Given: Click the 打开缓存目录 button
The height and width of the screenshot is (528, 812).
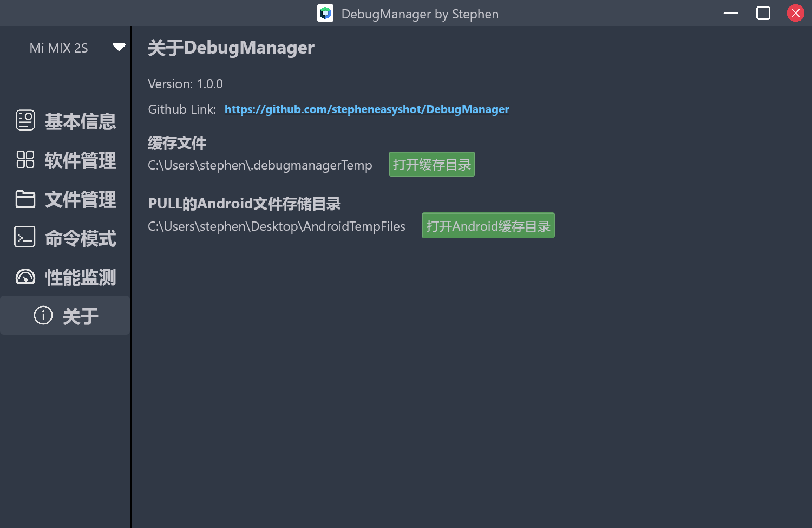Looking at the screenshot, I should pos(432,165).
